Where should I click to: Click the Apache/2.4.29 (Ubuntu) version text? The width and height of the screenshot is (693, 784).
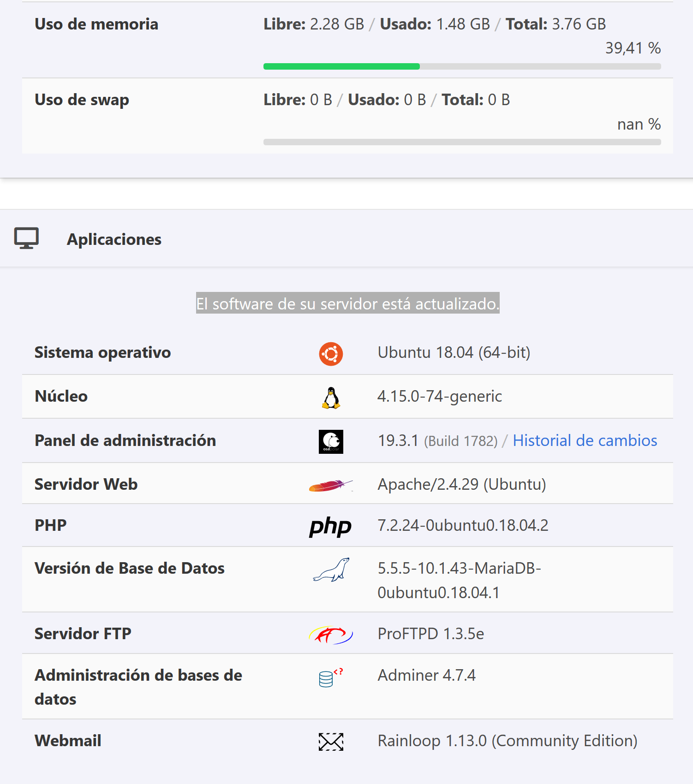click(461, 484)
